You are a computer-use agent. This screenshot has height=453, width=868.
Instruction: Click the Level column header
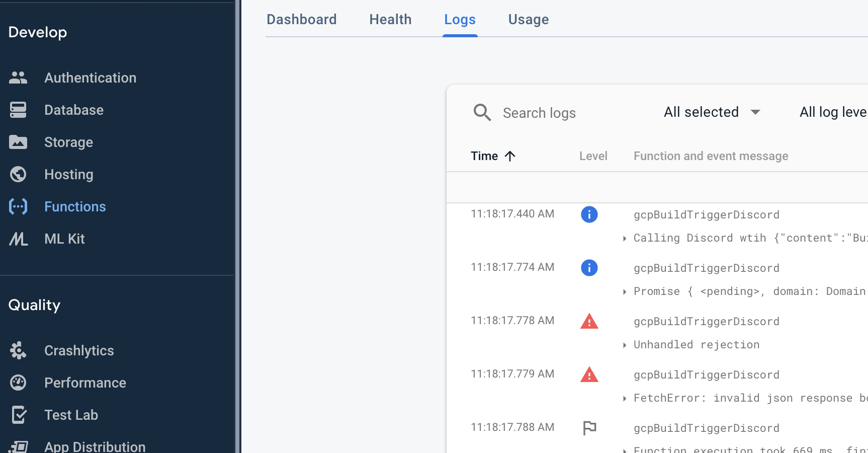[593, 156]
